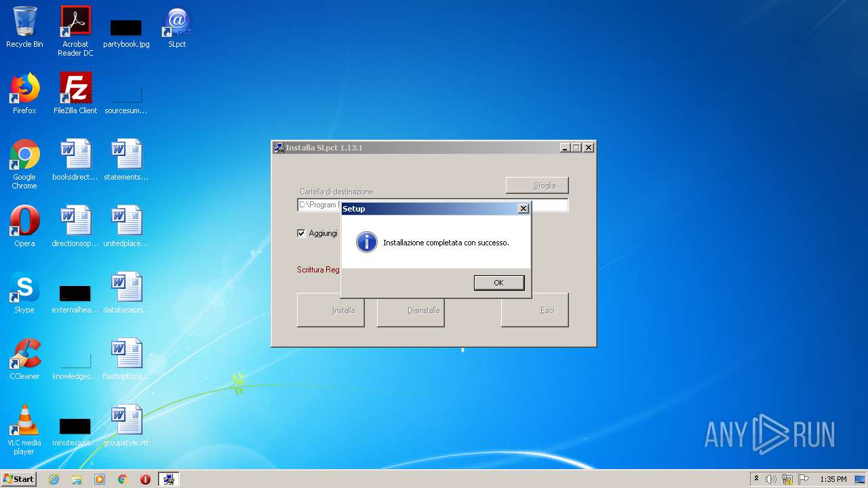Select the statements... Word document
Screen dimensions: 868x488
[126, 160]
